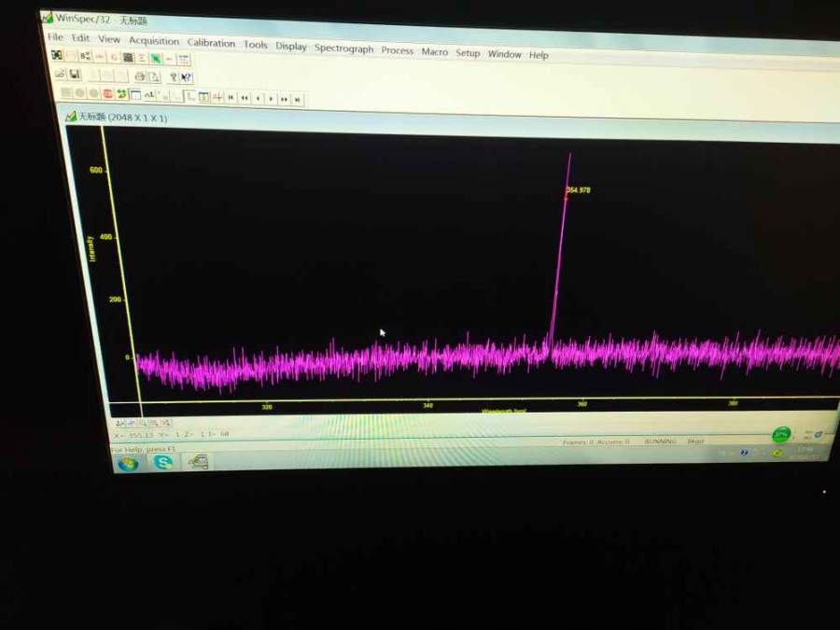Viewport: 840px width, 630px height.
Task: Open the Acquisition menu
Action: click(154, 41)
